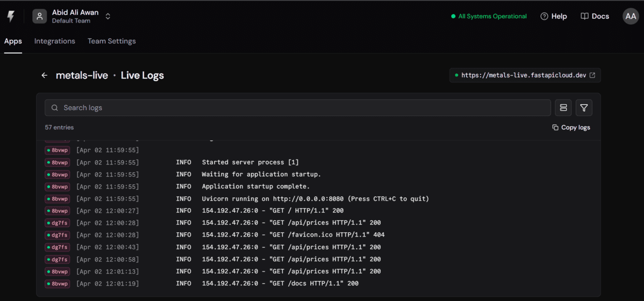The height and width of the screenshot is (301, 644).
Task: Click the INFO level on the Uvicorn row
Action: (x=184, y=198)
